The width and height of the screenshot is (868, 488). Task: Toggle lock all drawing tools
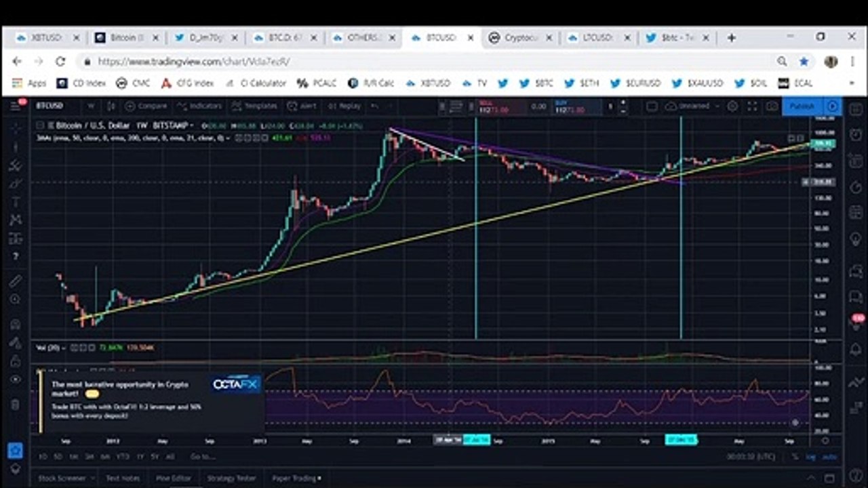point(16,361)
